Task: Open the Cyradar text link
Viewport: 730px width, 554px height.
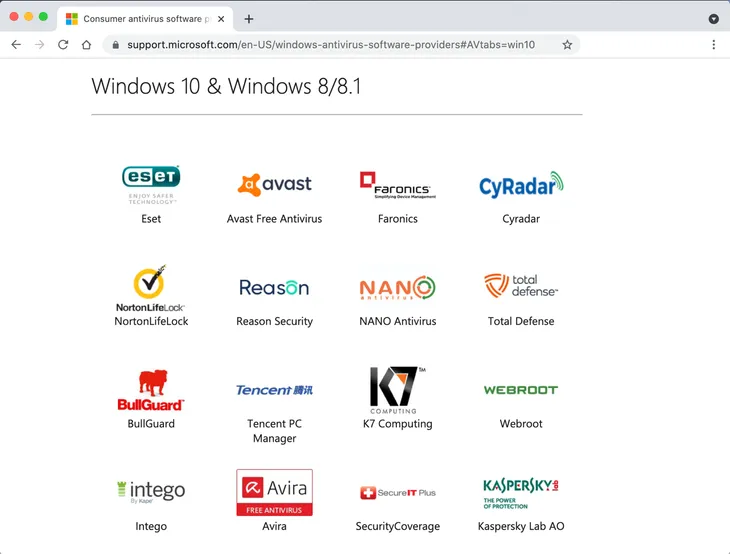Action: [x=521, y=219]
